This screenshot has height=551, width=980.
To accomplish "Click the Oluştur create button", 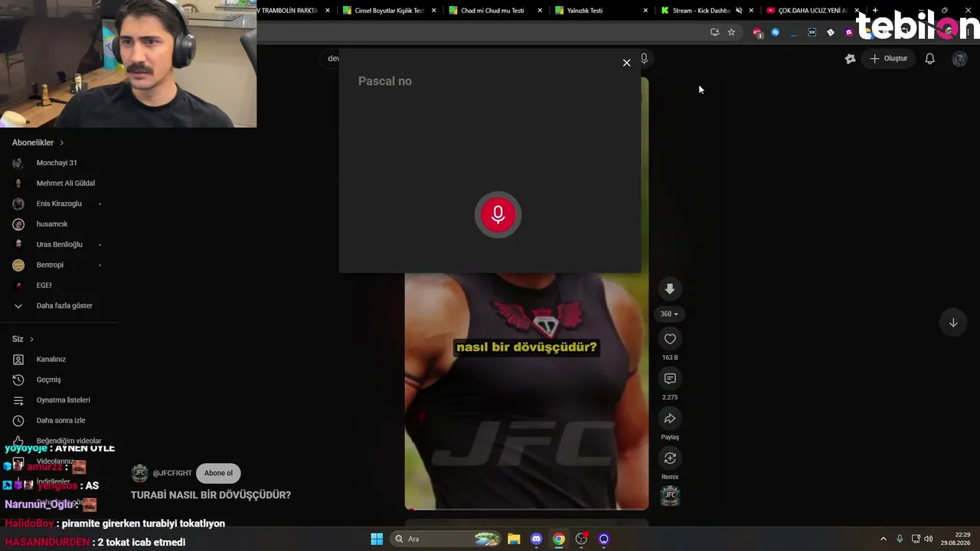I will click(888, 58).
